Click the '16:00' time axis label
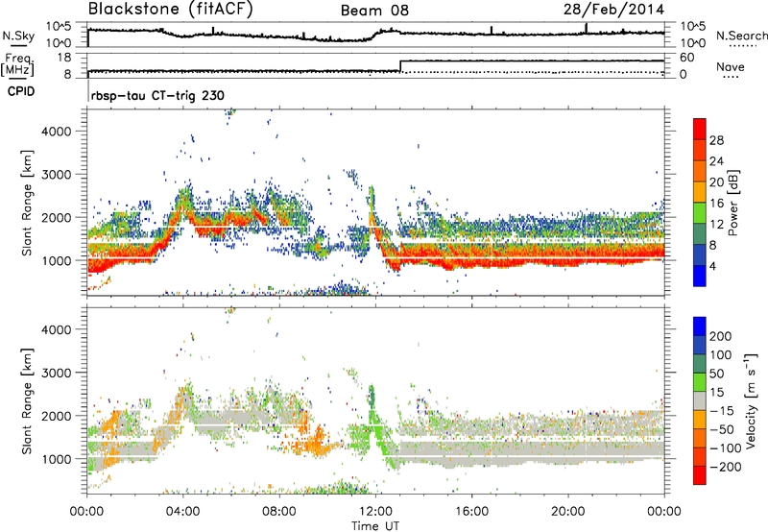This screenshot has width=768, height=532. pos(471,512)
